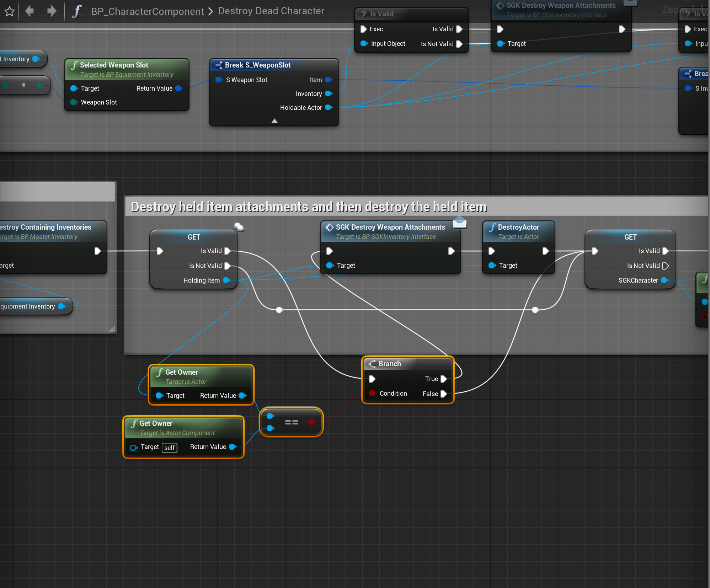Click BP_CharacterComponent in the breadcrumb

[x=147, y=11]
